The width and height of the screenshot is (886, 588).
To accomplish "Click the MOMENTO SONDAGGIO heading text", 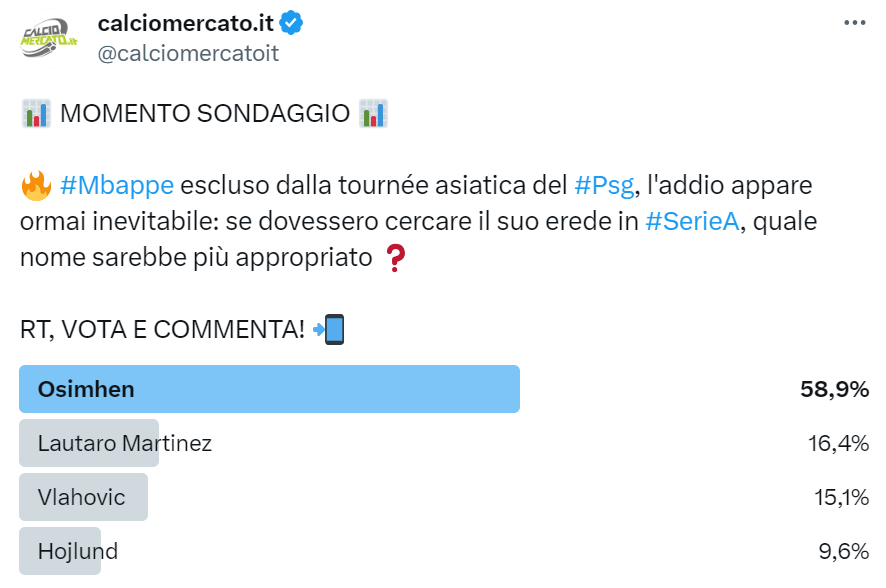I will point(204,114).
